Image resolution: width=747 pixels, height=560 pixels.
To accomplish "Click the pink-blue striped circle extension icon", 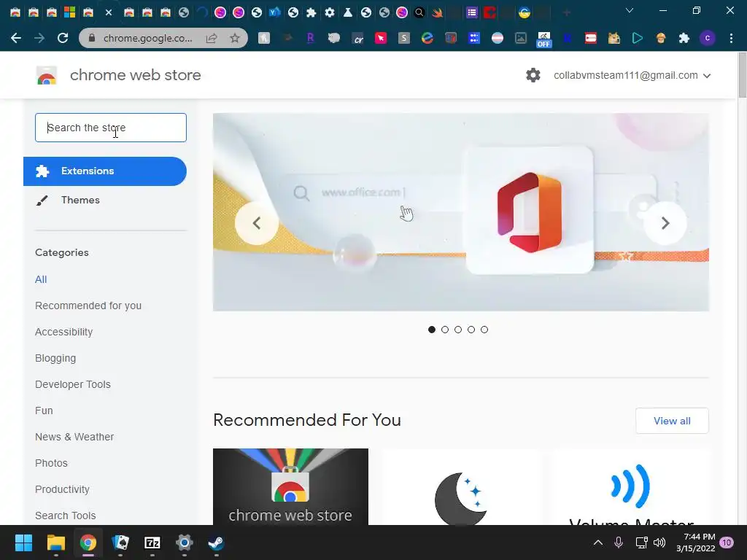I will [x=498, y=38].
